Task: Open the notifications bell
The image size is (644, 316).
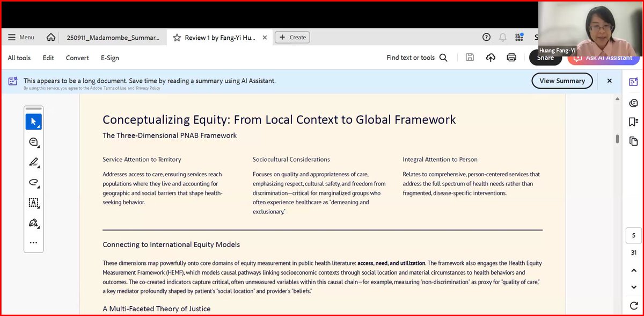Action: pos(503,37)
